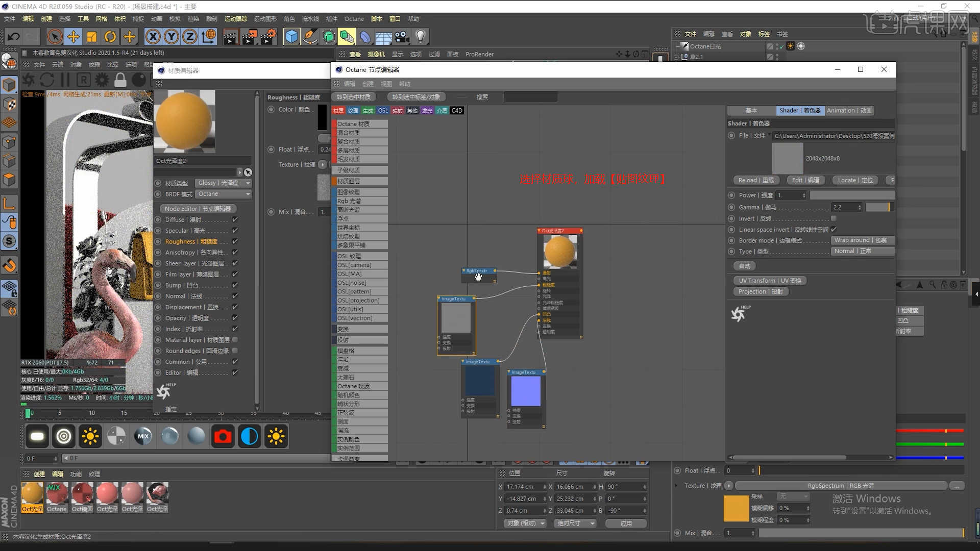980x551 pixels.
Task: Toggle the Bump channel checkbox
Action: [235, 285]
